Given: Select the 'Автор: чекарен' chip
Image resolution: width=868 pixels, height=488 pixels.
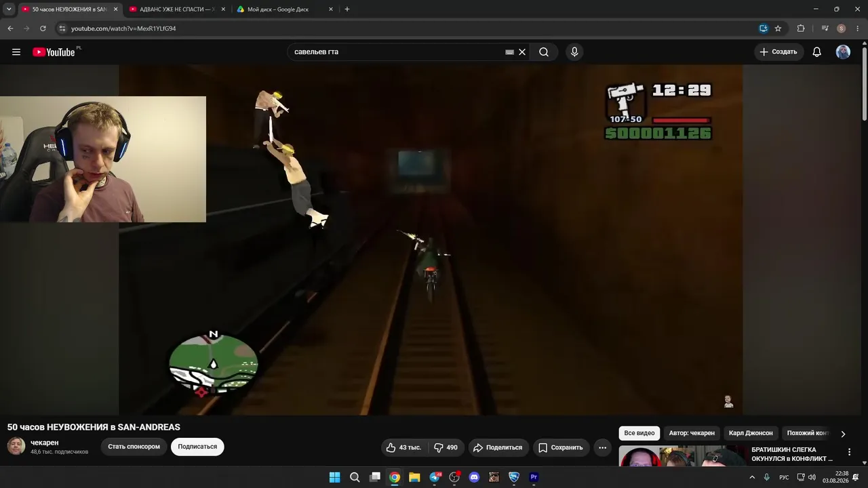Looking at the screenshot, I should 692,433.
